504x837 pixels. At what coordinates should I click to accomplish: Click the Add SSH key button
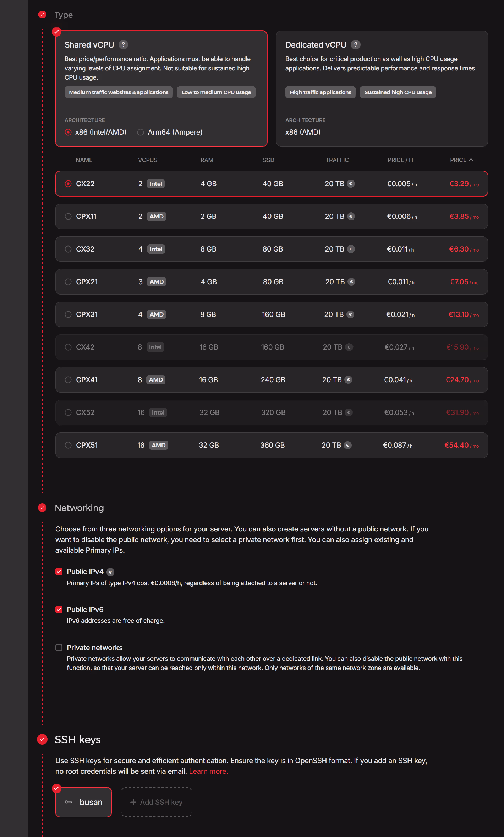[157, 802]
